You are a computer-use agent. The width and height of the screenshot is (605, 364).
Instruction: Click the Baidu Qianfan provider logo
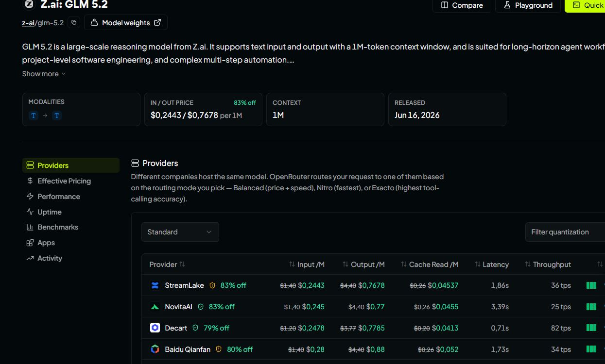pos(155,349)
